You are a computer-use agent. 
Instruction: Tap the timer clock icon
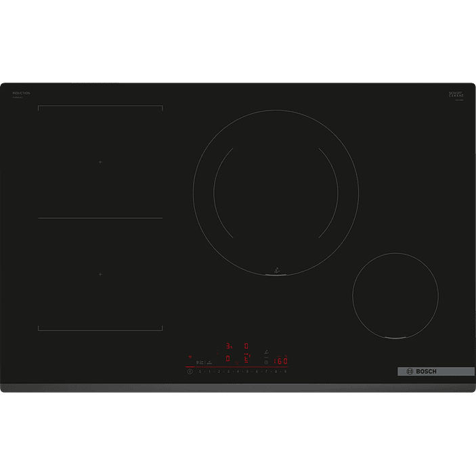pos(265,363)
